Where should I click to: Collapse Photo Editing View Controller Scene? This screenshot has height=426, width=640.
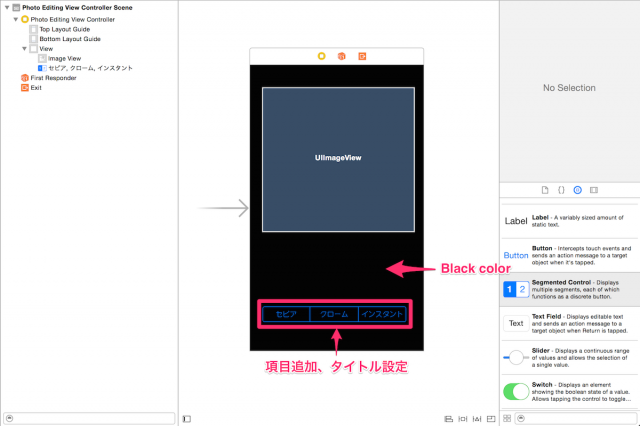7,7
